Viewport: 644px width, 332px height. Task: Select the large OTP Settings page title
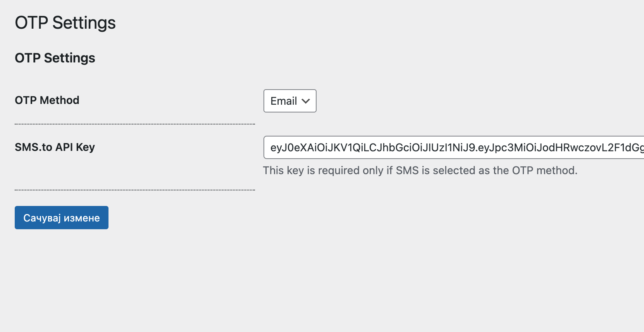point(65,22)
